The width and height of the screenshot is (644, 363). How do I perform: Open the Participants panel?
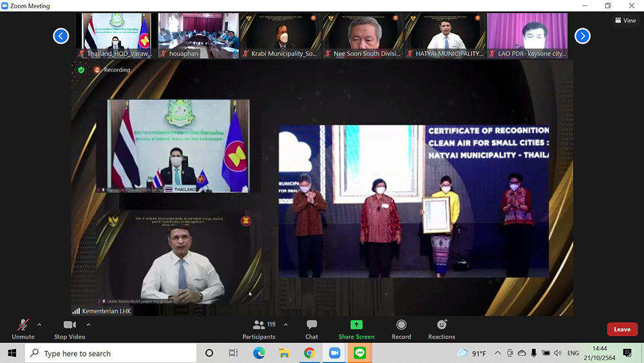[x=259, y=329]
